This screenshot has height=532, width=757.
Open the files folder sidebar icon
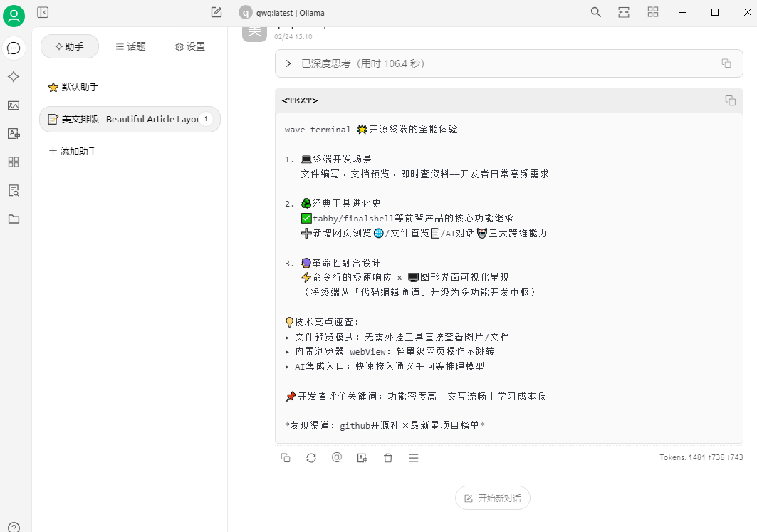click(14, 219)
